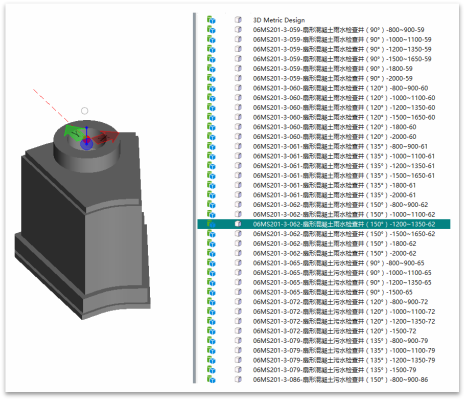
Task: Select row 06MS201-3-065 (90°)-1200~1350-65 text
Action: 342,282
